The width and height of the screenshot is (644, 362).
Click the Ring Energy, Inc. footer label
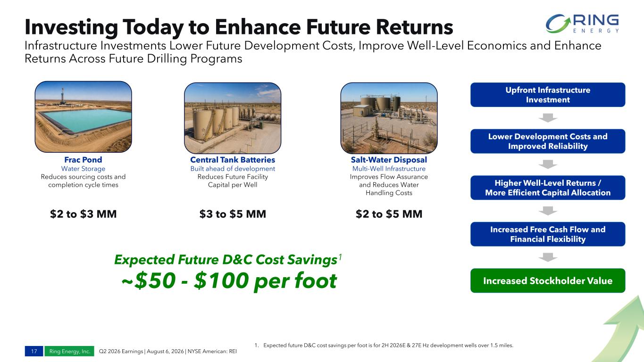pos(70,351)
